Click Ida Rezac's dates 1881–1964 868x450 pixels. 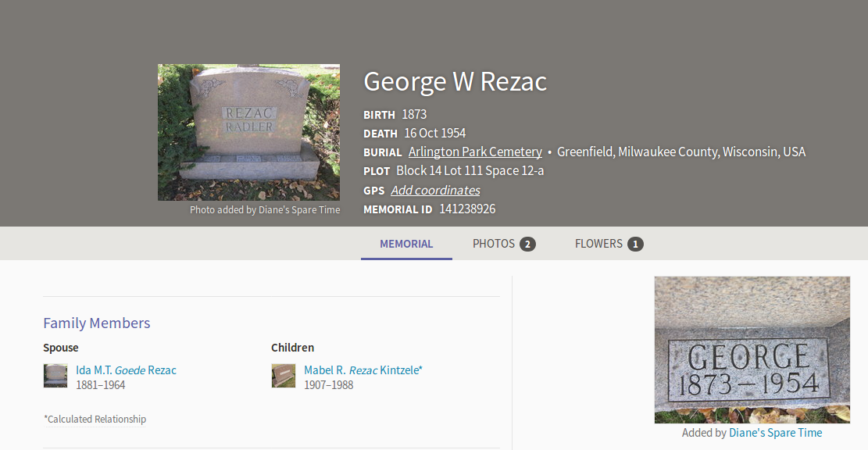point(101,385)
